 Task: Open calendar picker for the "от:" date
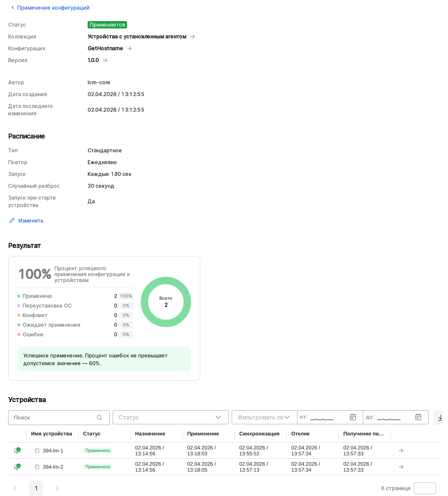coord(353,417)
